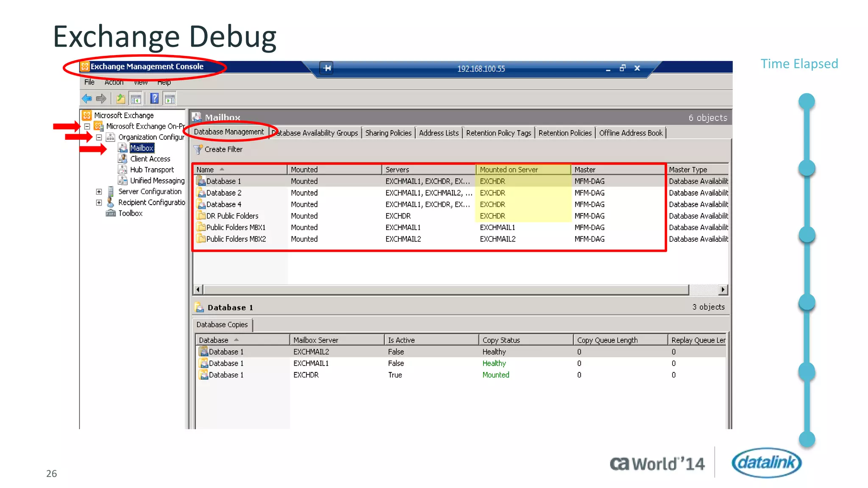The image size is (868, 488).
Task: Click the horizontal scrollbar left arrow
Action: (x=198, y=290)
